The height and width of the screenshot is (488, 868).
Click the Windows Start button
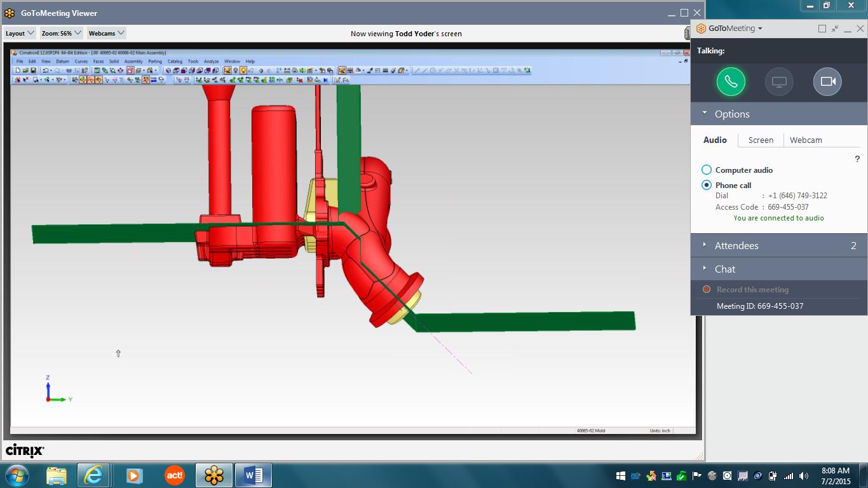(17, 475)
